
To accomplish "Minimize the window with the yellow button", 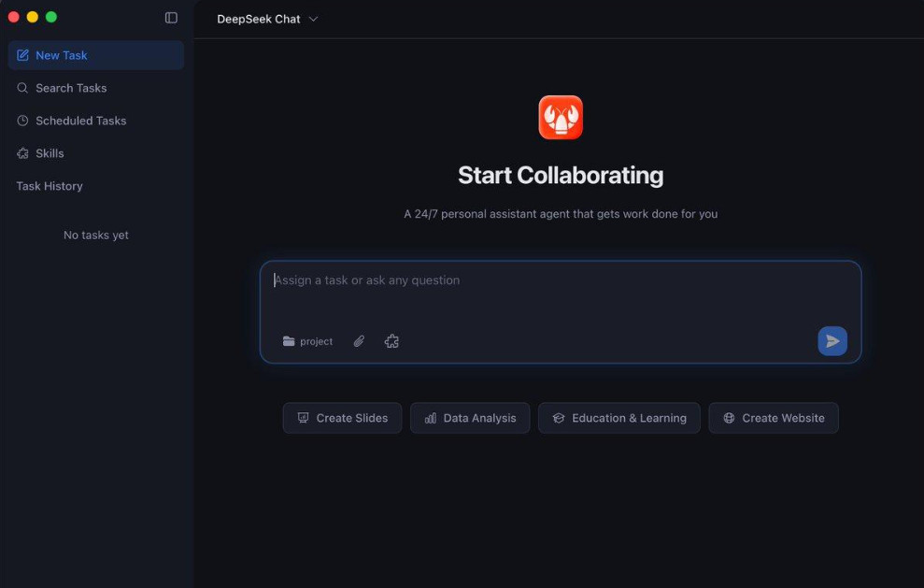I will pos(33,17).
